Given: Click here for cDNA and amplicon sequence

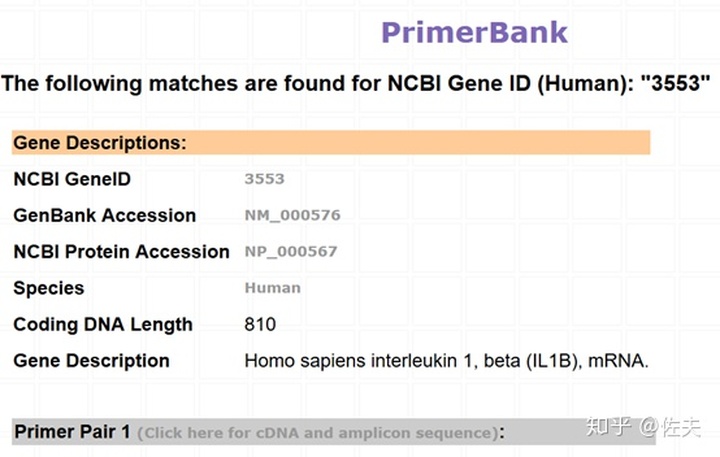Looking at the screenshot, I should (x=318, y=433).
